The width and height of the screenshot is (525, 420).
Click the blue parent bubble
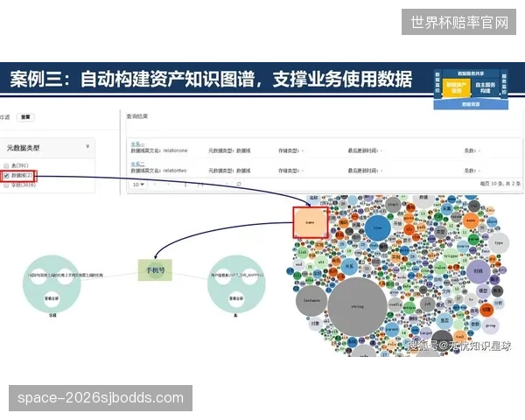coord(392,330)
